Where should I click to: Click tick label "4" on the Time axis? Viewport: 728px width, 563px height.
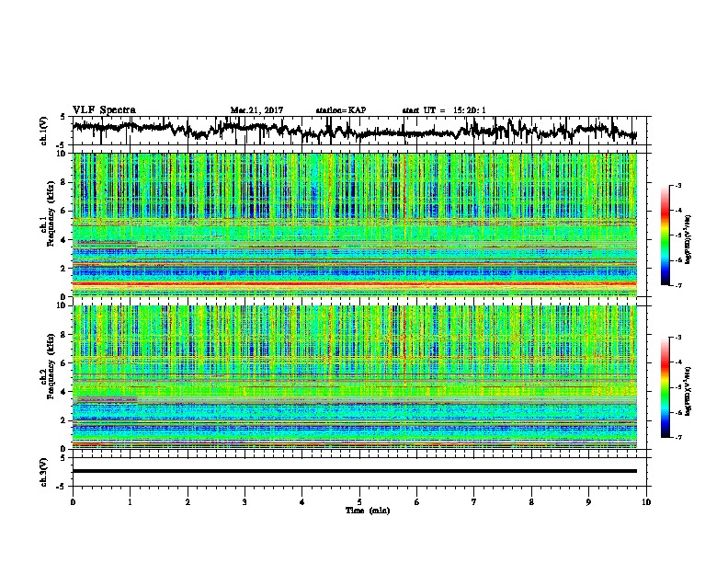[302, 502]
